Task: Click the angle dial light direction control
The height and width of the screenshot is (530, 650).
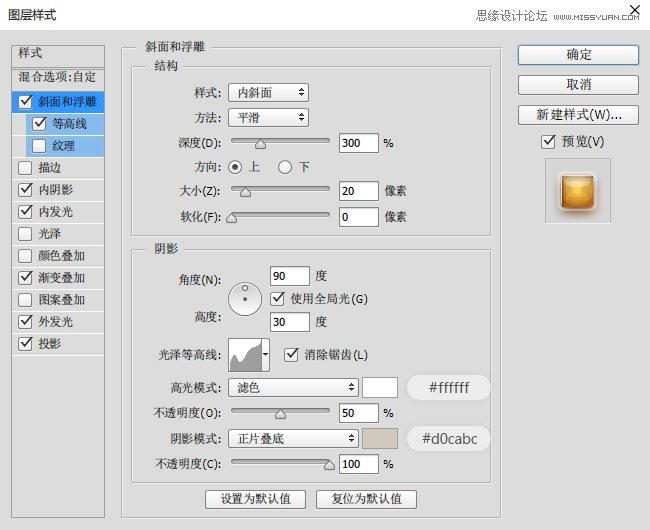Action: tap(245, 299)
